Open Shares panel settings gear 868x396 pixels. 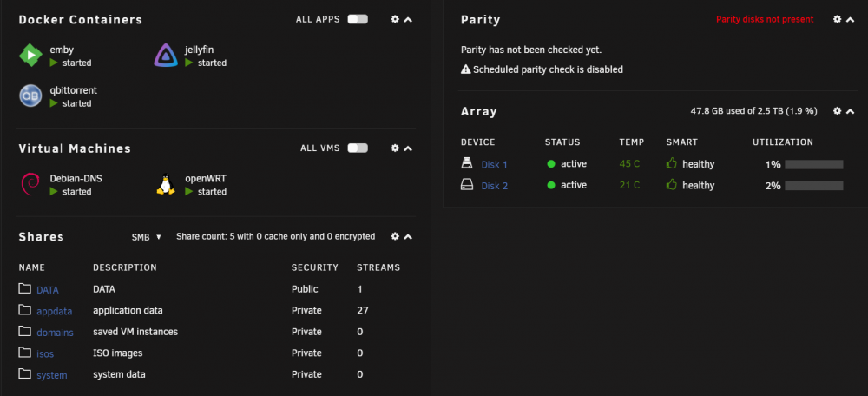click(x=395, y=236)
